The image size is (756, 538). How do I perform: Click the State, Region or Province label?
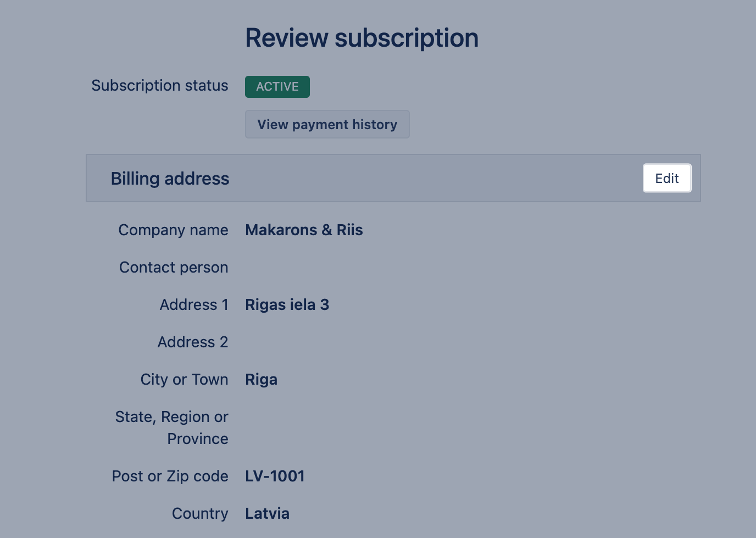click(171, 428)
